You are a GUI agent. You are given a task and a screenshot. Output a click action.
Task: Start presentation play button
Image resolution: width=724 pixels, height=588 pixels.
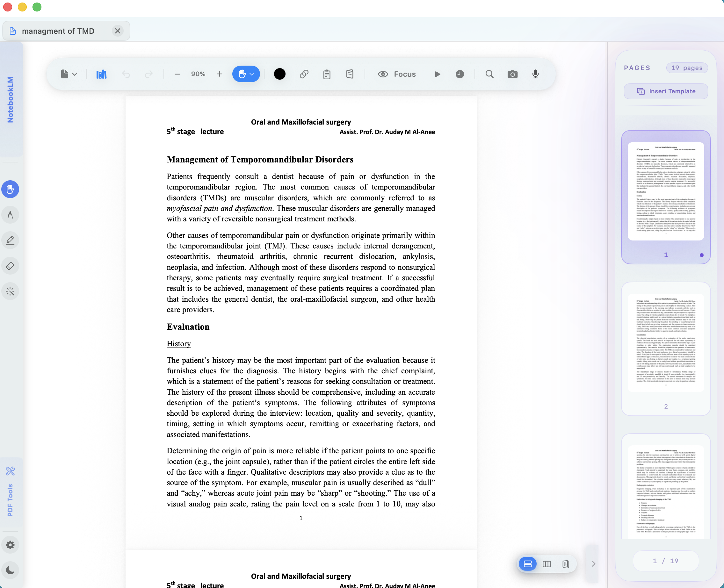click(438, 74)
